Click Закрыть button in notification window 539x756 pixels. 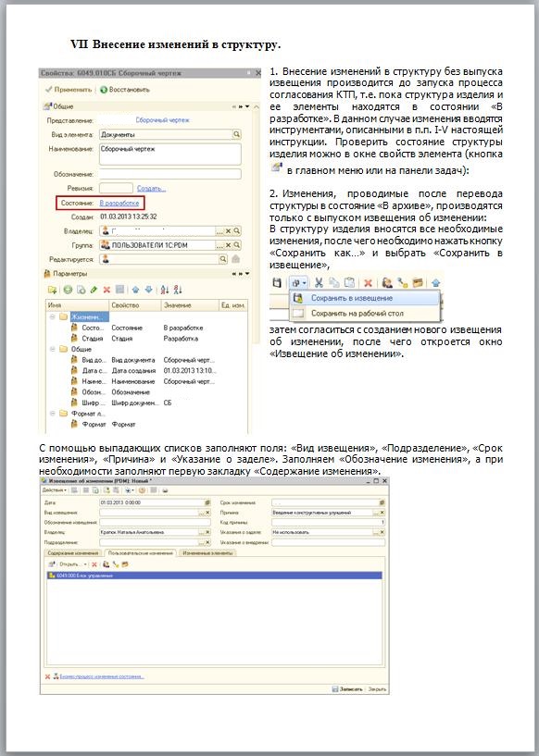coord(377,689)
